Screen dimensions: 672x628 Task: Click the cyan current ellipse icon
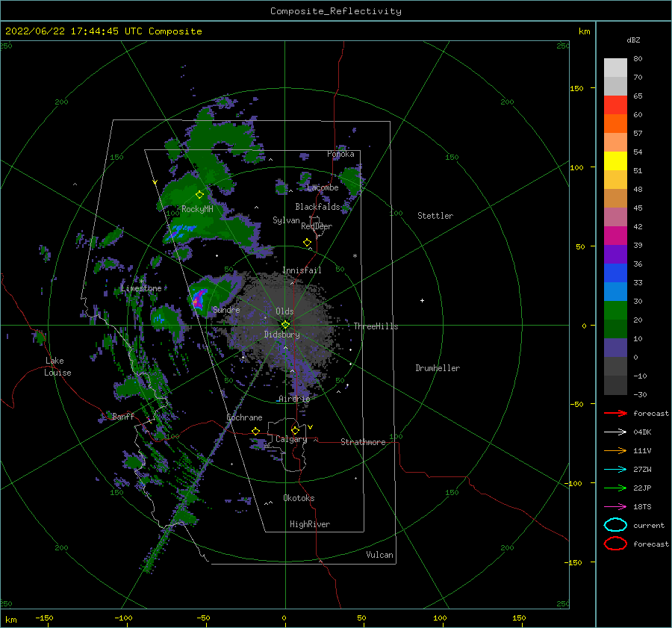tap(615, 525)
